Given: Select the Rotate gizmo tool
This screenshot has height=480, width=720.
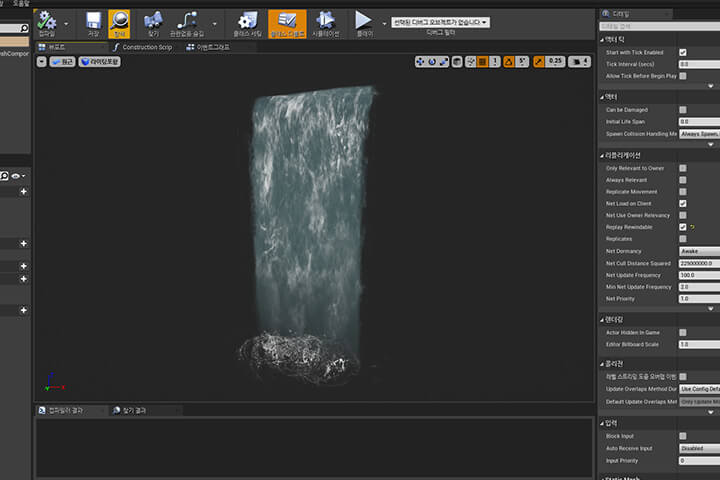Looking at the screenshot, I should tap(432, 62).
